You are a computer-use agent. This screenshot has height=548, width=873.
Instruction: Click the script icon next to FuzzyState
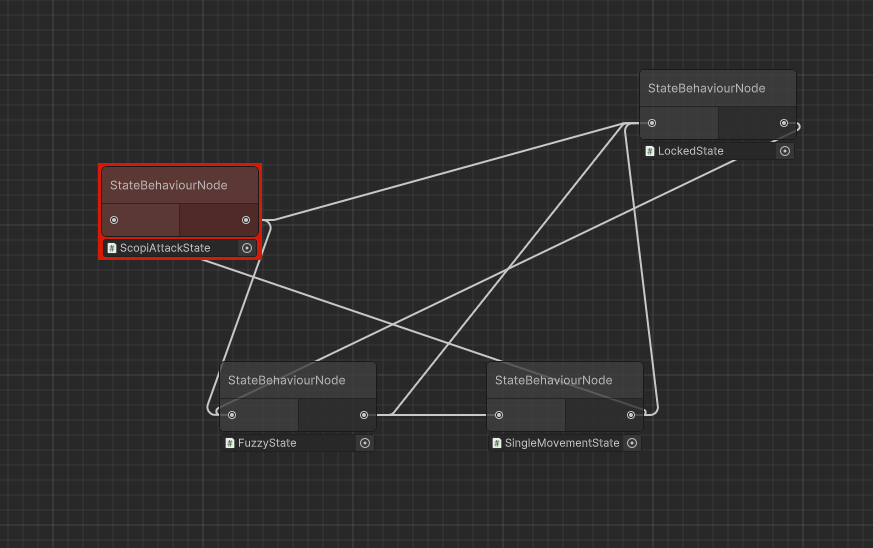click(230, 443)
